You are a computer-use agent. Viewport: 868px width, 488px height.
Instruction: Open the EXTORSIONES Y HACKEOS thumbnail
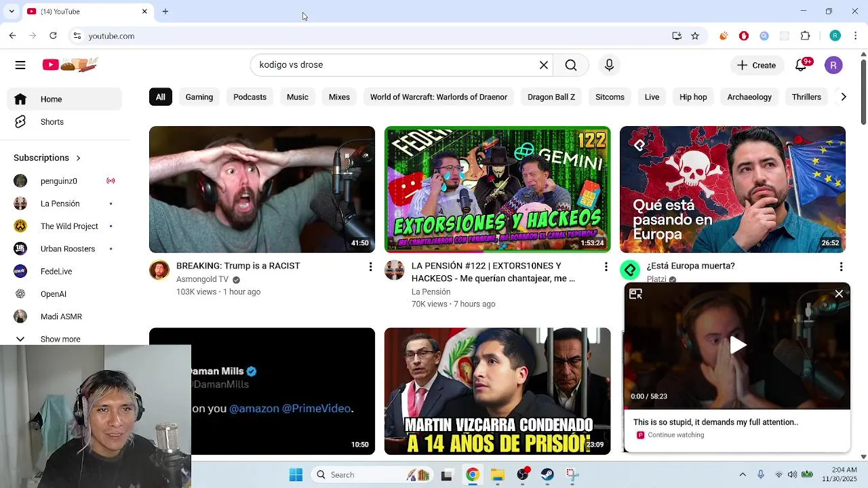click(497, 189)
